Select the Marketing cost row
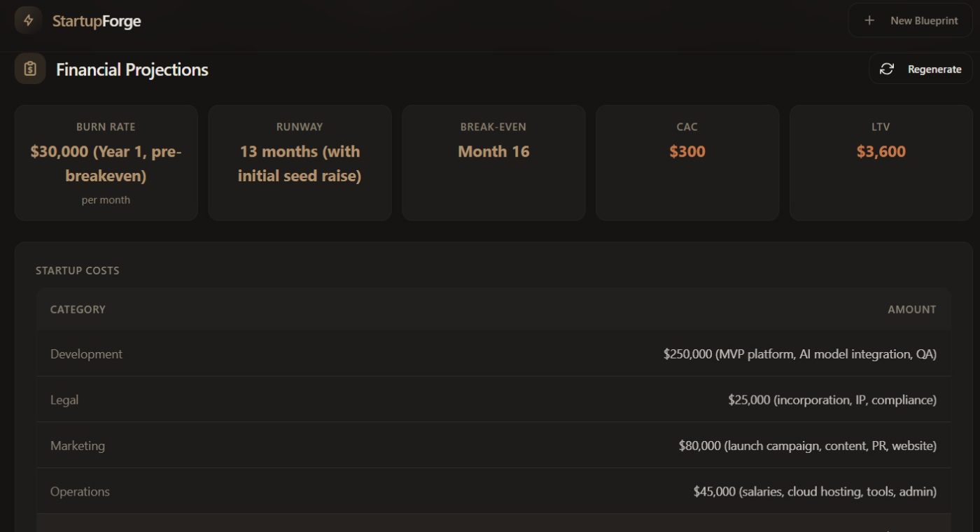This screenshot has height=532, width=980. point(493,445)
